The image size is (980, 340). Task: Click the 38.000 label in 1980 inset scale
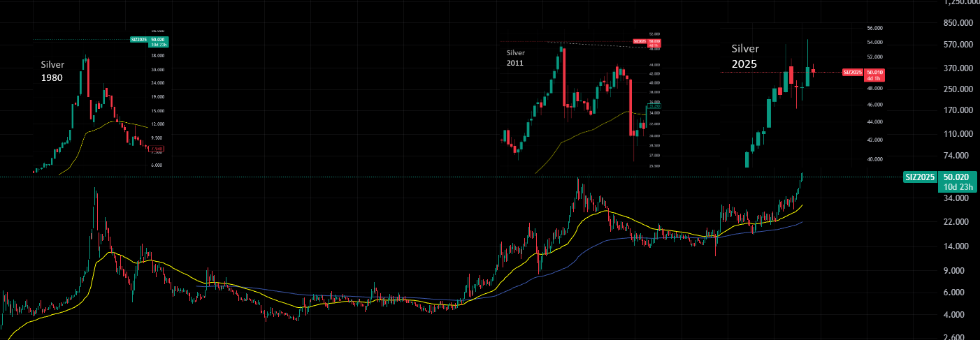[x=157, y=55]
